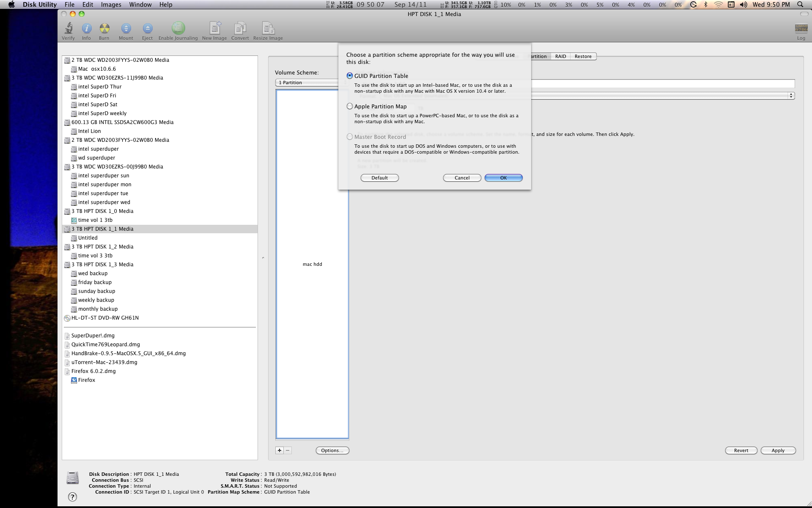Confirm partition scheme with OK
Image resolution: width=812 pixels, height=508 pixels.
(x=504, y=178)
